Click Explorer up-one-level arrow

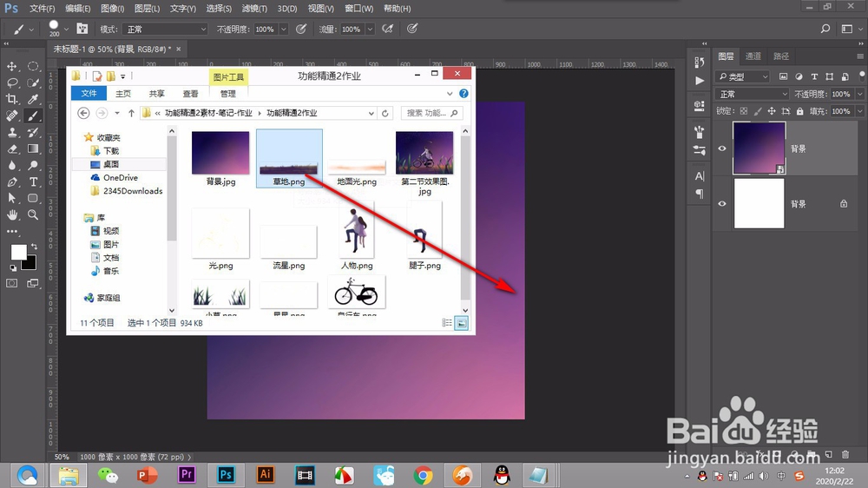(131, 113)
